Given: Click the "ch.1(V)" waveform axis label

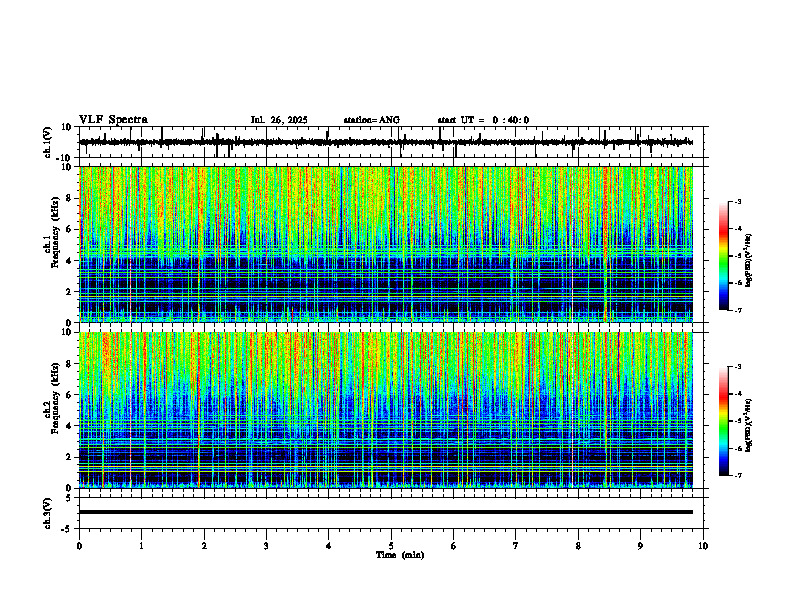Looking at the screenshot, I should [48, 142].
